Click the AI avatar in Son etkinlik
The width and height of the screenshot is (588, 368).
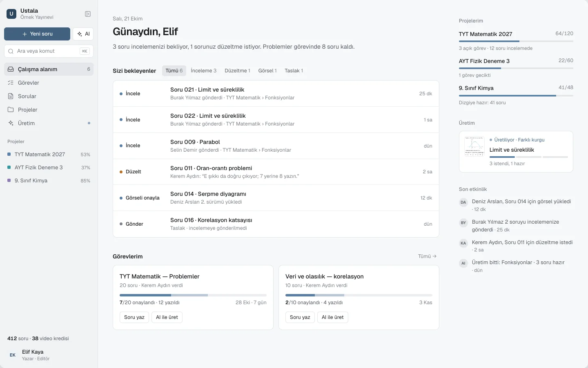[x=463, y=263]
